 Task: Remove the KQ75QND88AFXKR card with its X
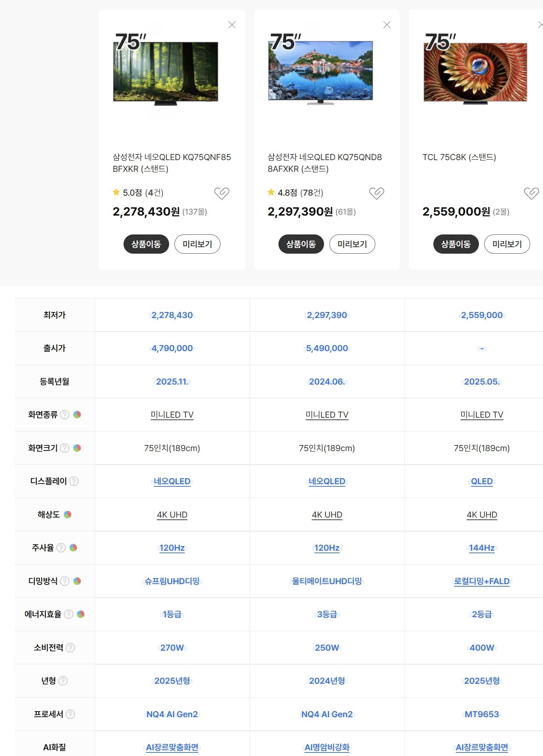point(387,25)
